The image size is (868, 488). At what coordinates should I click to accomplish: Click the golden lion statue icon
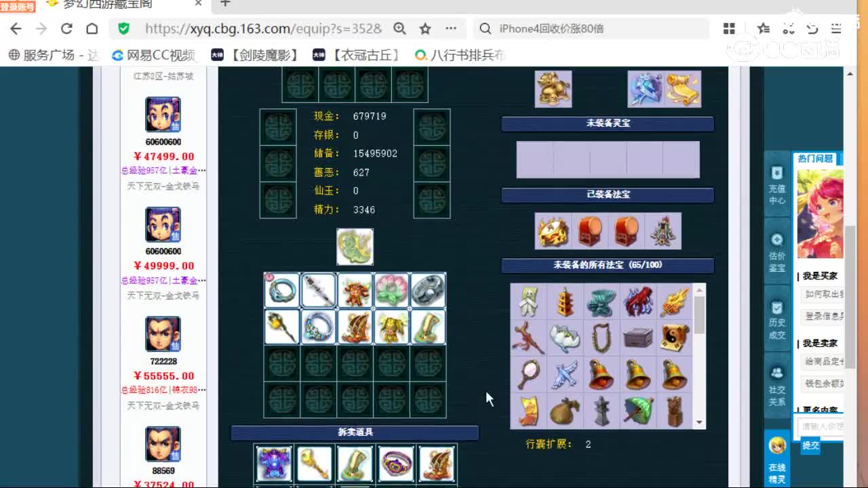click(x=553, y=89)
